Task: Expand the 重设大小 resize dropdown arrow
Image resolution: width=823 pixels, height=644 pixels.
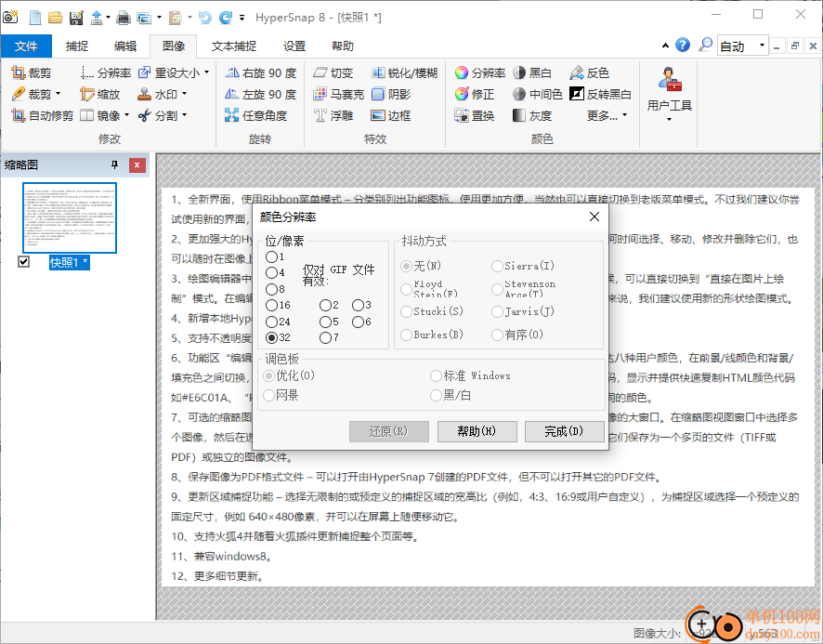Action: pyautogui.click(x=207, y=72)
